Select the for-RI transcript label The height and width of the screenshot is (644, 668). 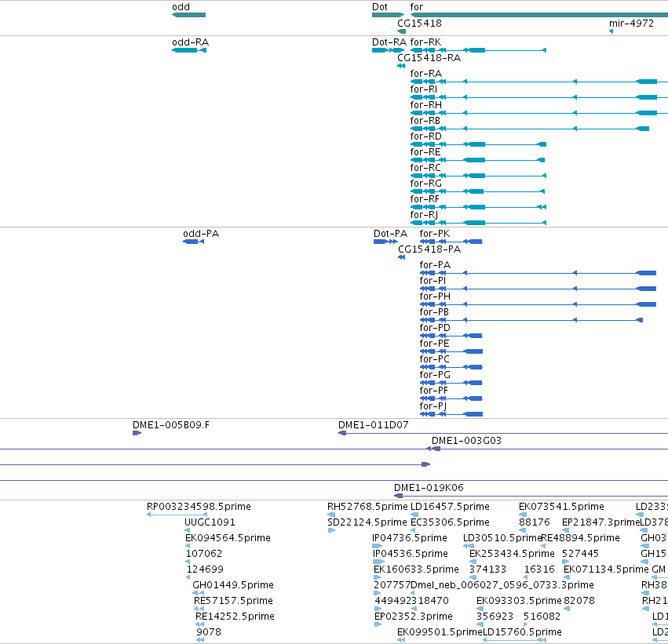coord(423,89)
